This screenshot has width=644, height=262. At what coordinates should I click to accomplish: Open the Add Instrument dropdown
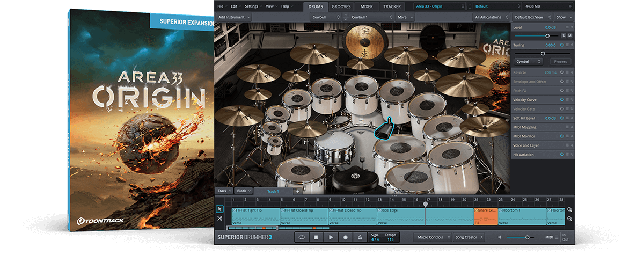(x=233, y=17)
